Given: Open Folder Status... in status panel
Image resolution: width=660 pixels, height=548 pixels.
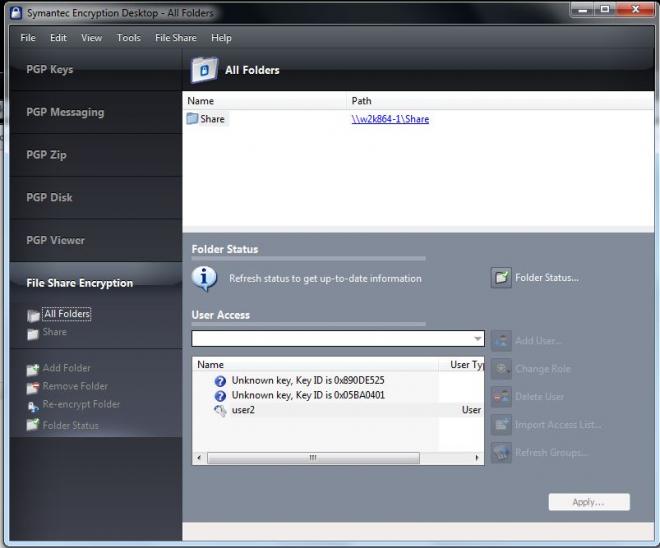Looking at the screenshot, I should (547, 278).
